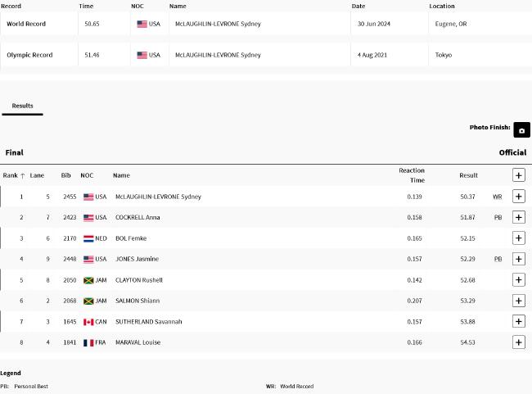Expand SALMON Shiann row details
This screenshot has width=532, height=394.
[x=518, y=301]
